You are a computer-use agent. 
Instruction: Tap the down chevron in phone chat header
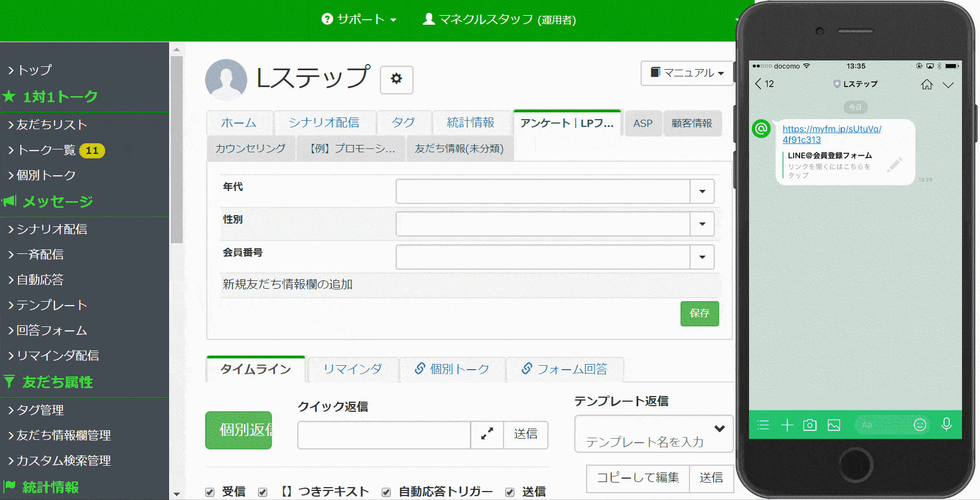pyautogui.click(x=949, y=85)
